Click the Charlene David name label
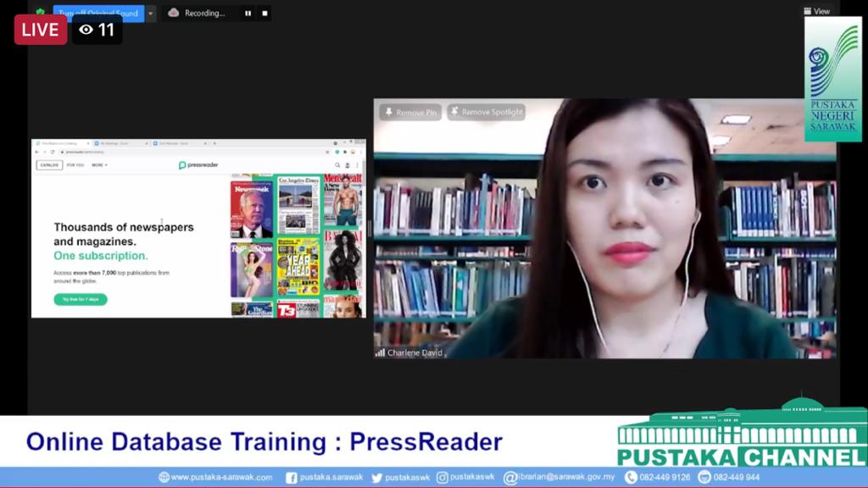 pyautogui.click(x=415, y=352)
